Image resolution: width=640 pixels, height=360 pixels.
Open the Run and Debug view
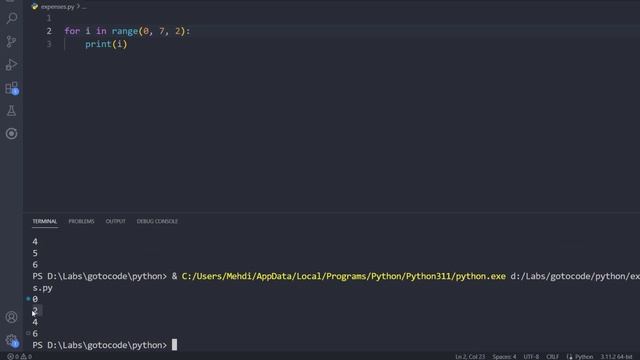11,64
